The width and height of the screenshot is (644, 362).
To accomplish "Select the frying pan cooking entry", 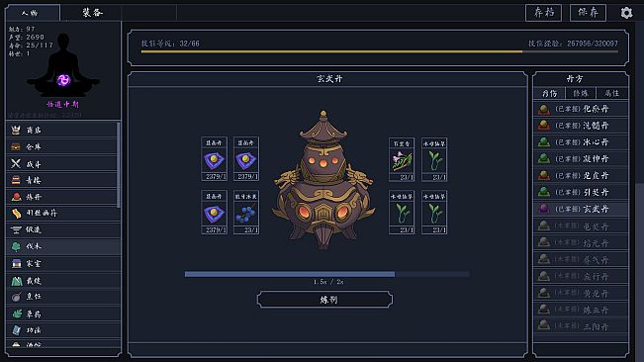I will pyautogui.click(x=62, y=297).
